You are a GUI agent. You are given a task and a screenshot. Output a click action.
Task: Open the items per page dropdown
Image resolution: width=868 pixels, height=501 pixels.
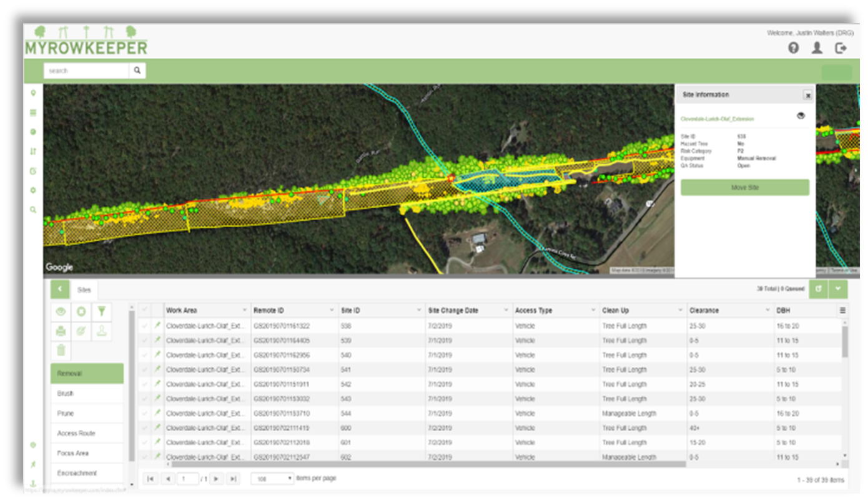click(272, 479)
